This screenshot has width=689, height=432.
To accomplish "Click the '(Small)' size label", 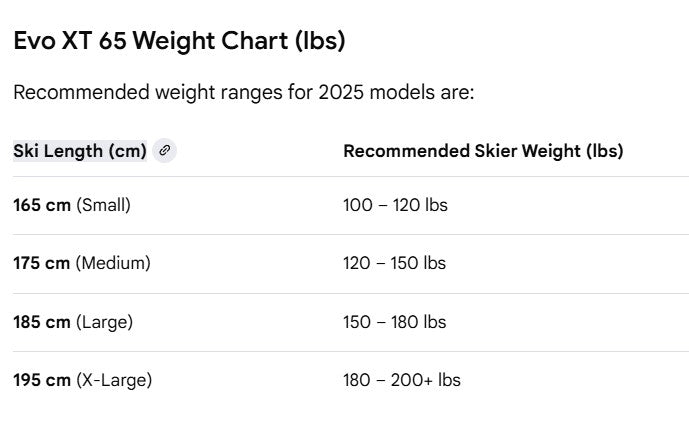I will [103, 205].
